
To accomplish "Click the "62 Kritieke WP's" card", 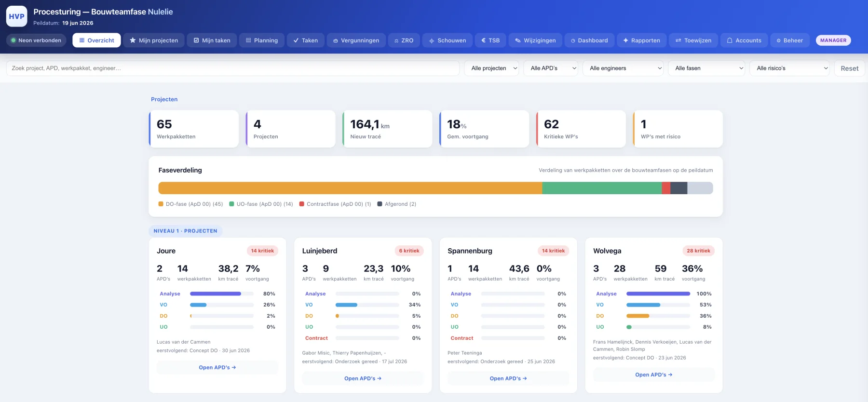I will coord(581,129).
